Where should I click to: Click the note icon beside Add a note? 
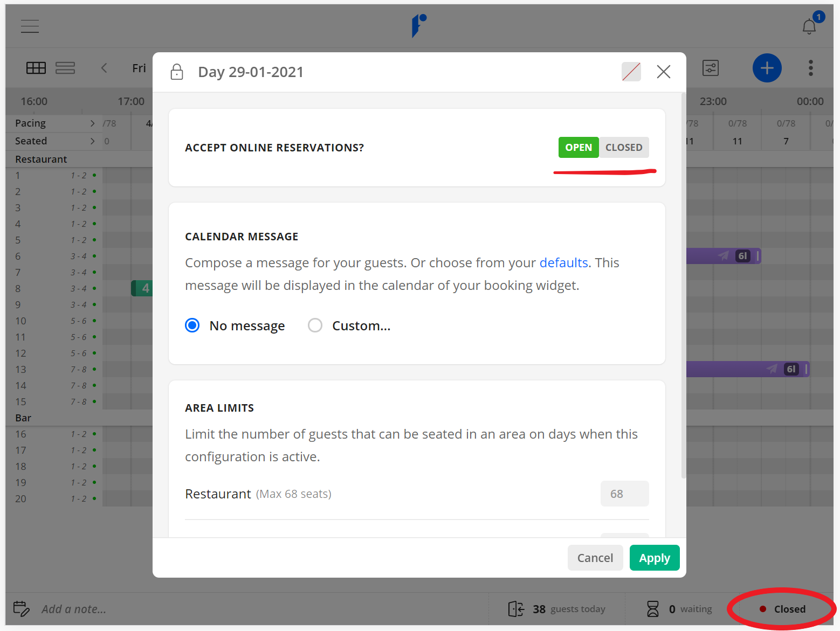(21, 609)
